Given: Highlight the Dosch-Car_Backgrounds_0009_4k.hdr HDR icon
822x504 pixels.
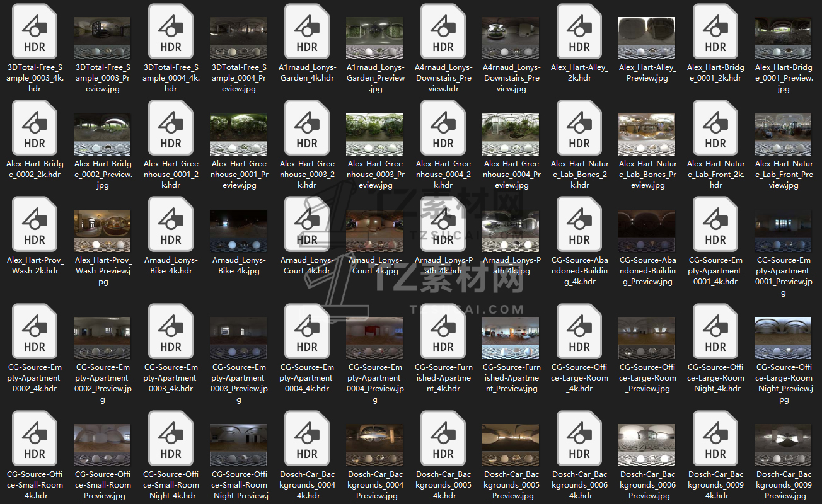Looking at the screenshot, I should [x=715, y=438].
